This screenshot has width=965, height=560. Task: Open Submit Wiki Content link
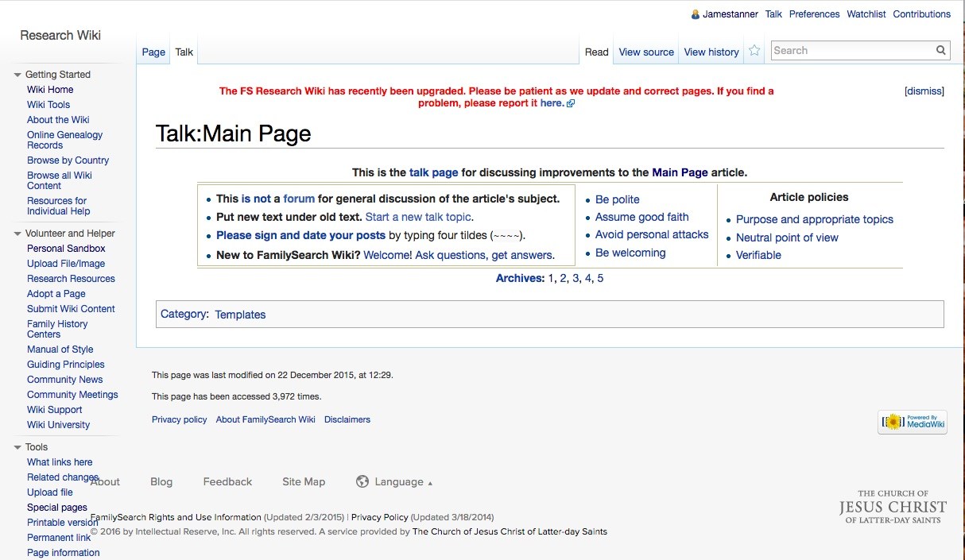(71, 309)
